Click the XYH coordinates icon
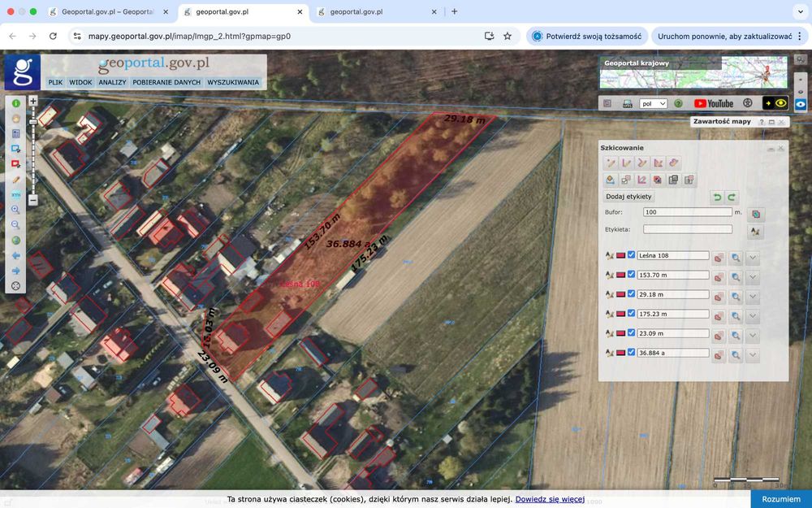The height and width of the screenshot is (508, 812). point(15,195)
